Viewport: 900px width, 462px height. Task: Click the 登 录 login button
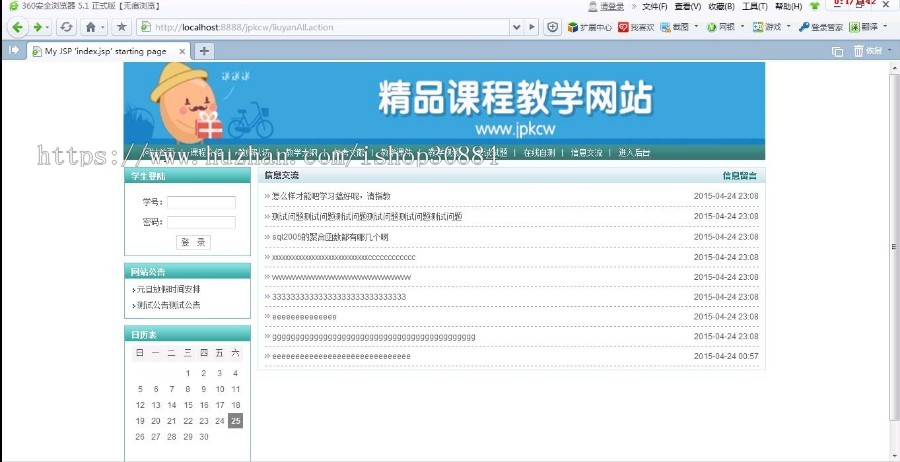[x=193, y=242]
